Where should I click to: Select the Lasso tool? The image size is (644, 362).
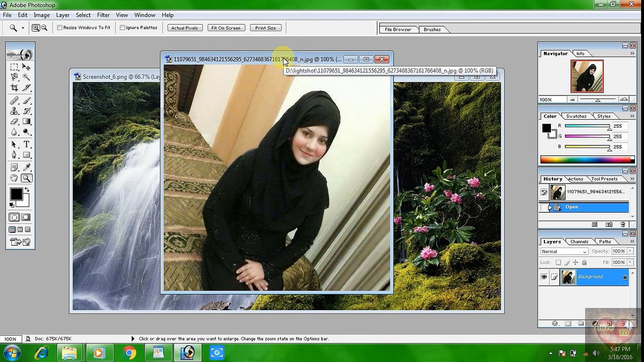(x=15, y=77)
